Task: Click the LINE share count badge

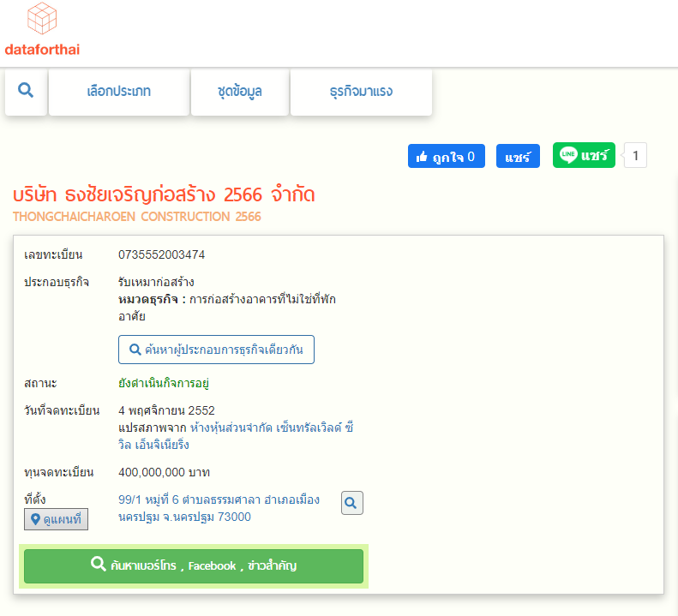Action: click(x=635, y=156)
